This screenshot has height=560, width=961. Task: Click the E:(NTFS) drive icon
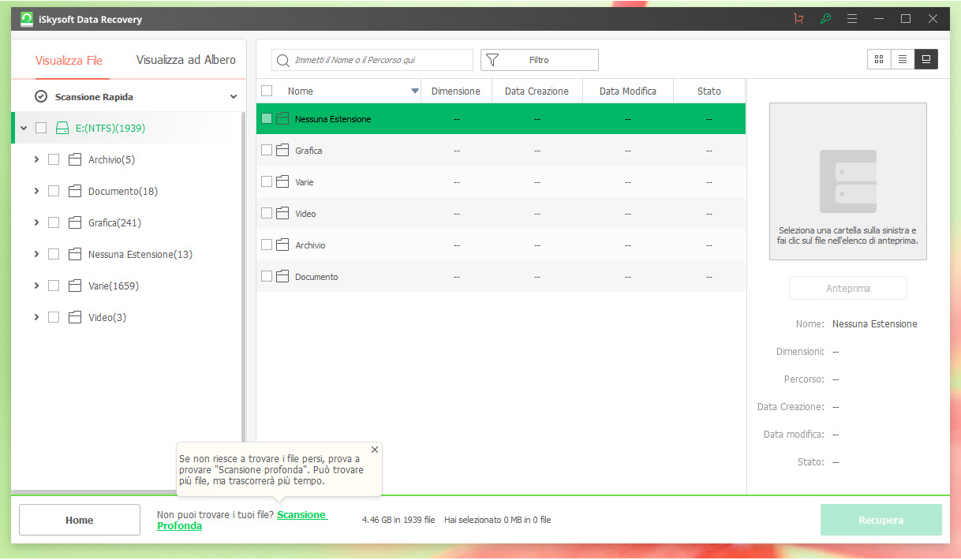point(62,128)
